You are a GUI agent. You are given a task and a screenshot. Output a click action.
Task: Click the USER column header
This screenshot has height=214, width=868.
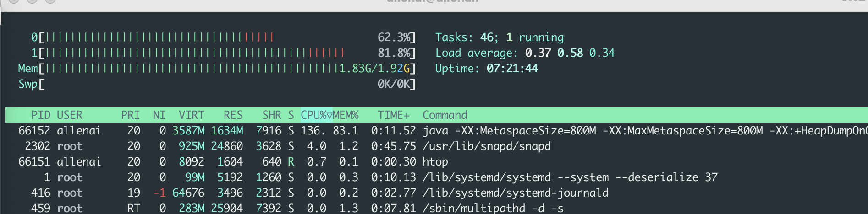(x=70, y=115)
